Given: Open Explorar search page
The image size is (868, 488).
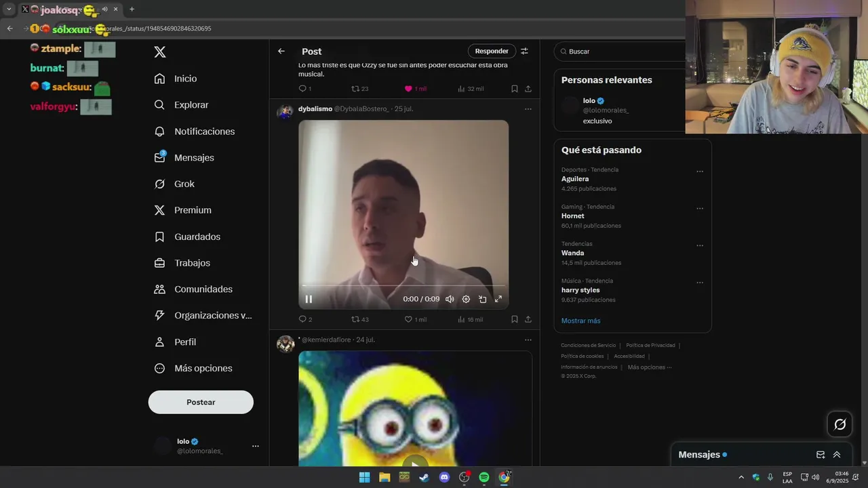Looking at the screenshot, I should [x=181, y=105].
